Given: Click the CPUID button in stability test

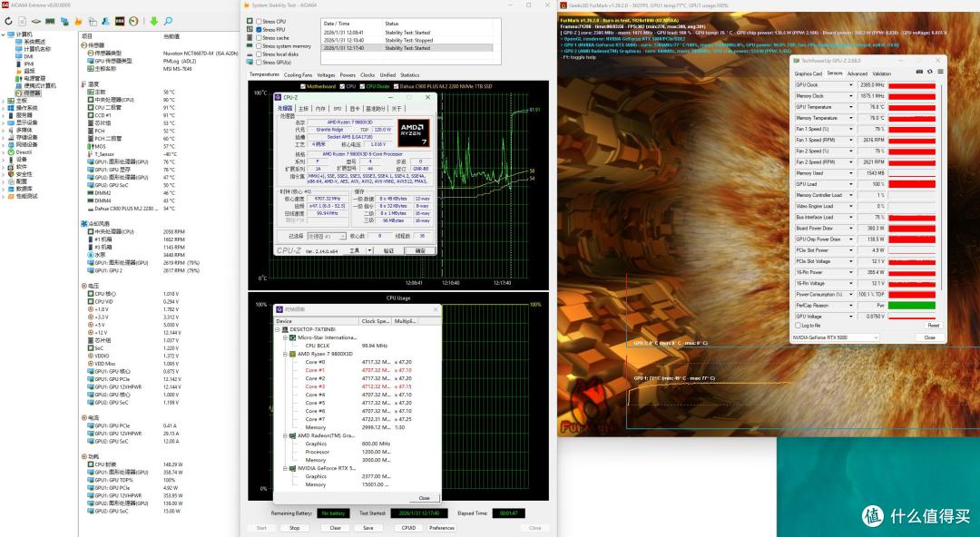Looking at the screenshot, I should pos(408,528).
